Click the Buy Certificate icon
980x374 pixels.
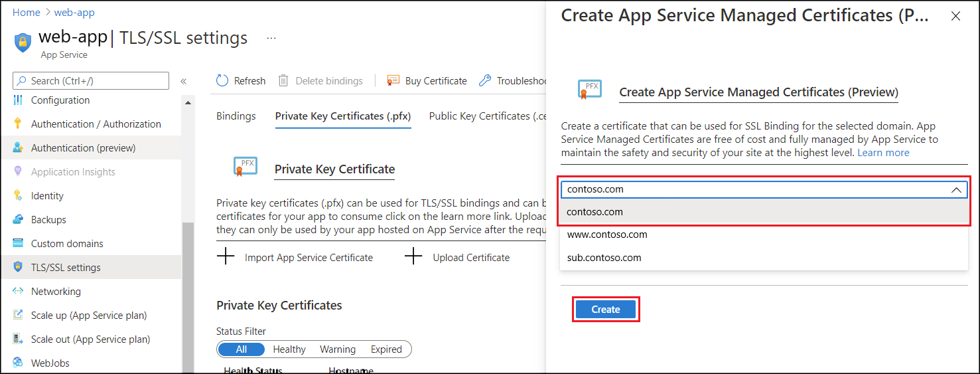[x=393, y=80]
